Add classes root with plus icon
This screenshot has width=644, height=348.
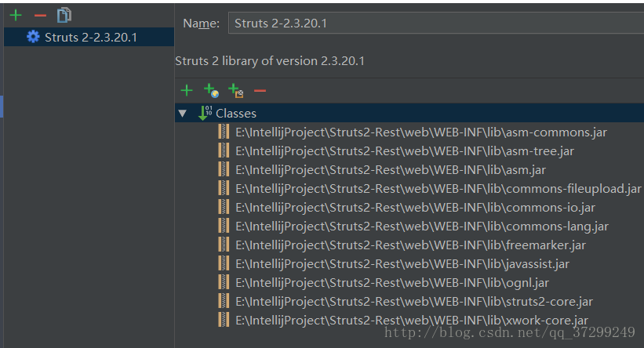pos(187,90)
